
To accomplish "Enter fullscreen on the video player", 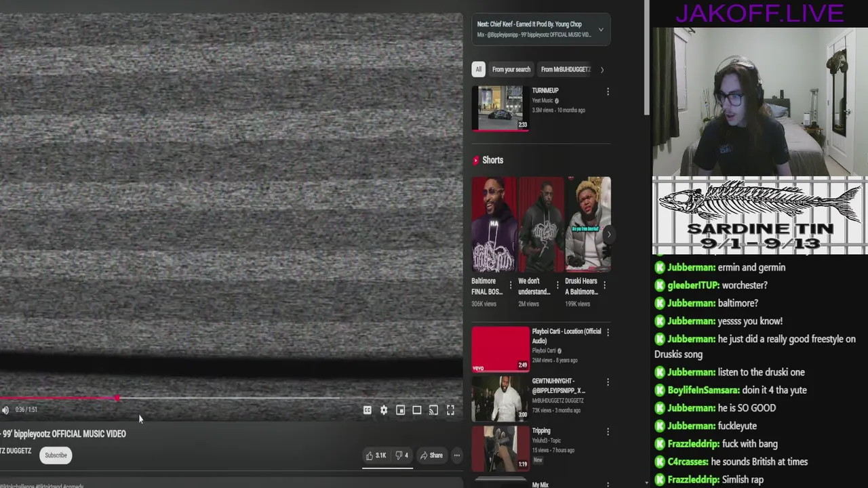I will [450, 410].
